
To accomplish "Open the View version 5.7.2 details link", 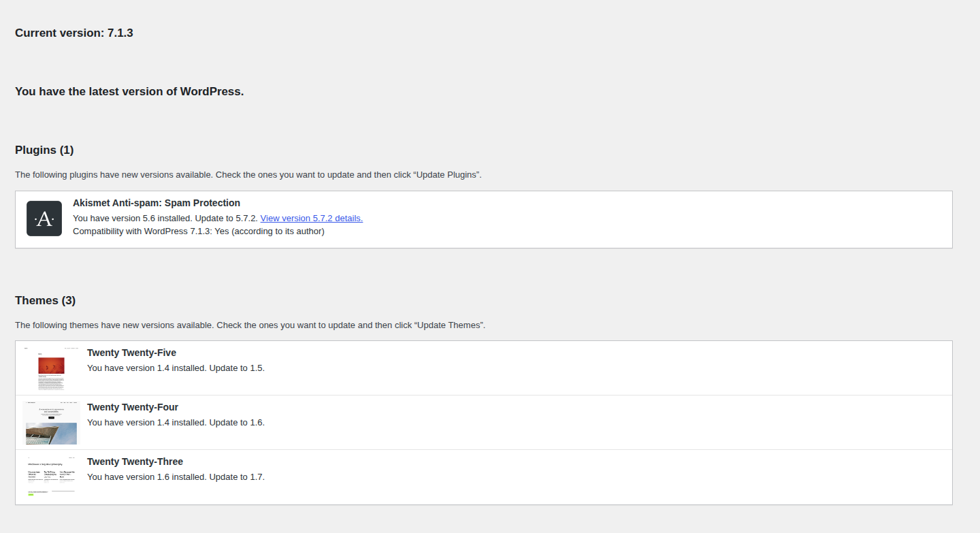I will click(x=312, y=218).
